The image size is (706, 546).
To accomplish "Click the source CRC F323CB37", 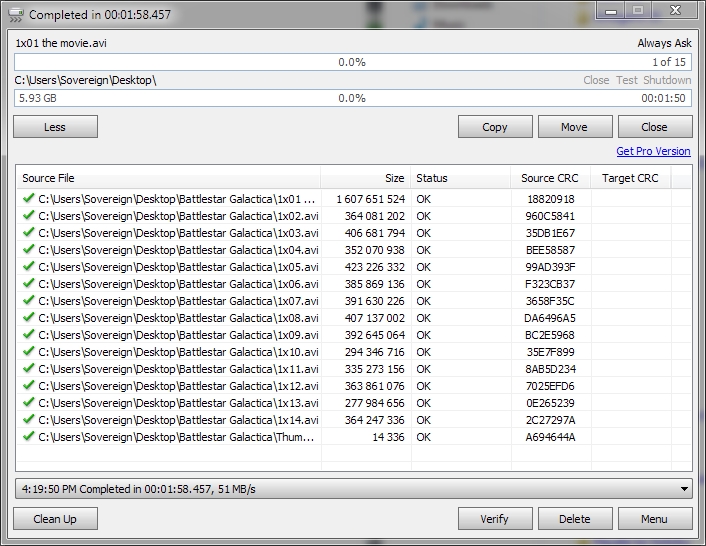I will click(550, 284).
